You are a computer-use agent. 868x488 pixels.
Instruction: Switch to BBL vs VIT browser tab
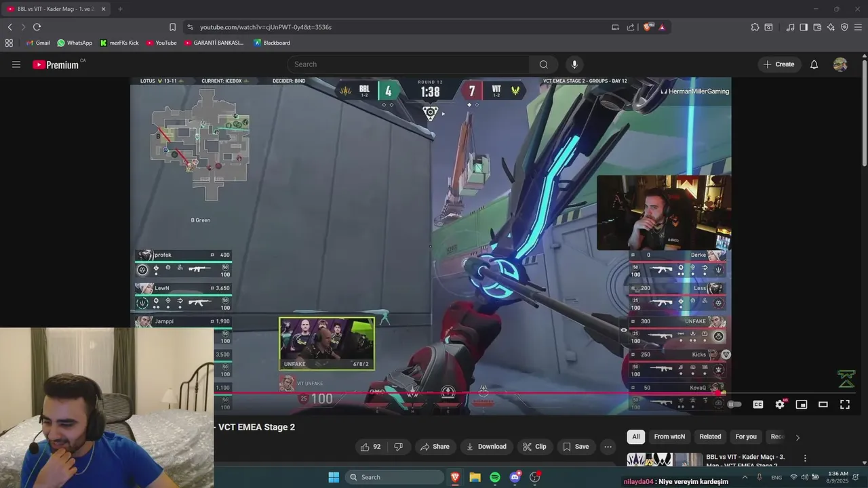(x=56, y=9)
